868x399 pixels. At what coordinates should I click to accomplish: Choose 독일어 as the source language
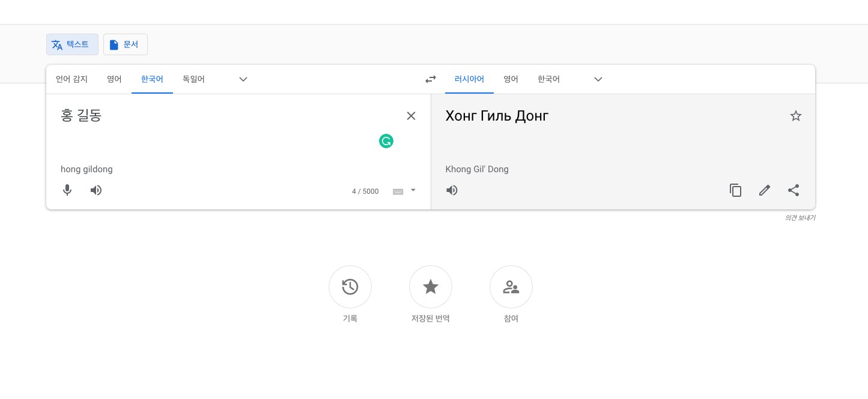click(193, 79)
